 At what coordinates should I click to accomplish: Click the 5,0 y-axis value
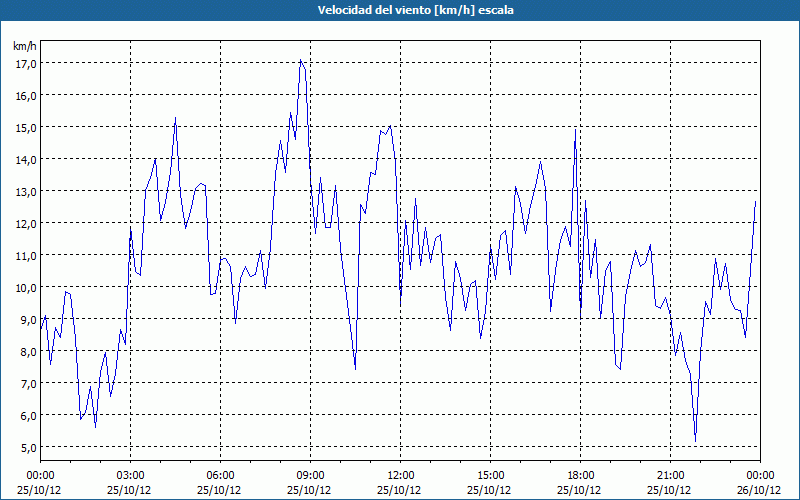click(28, 447)
